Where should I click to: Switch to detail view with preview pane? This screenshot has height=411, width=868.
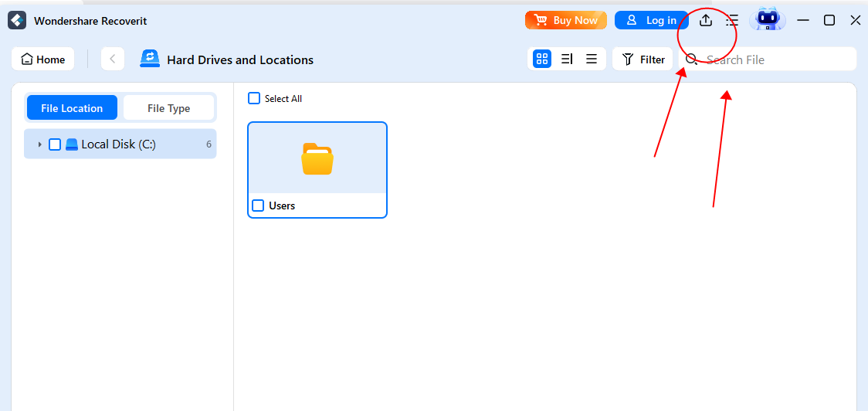[x=567, y=59]
